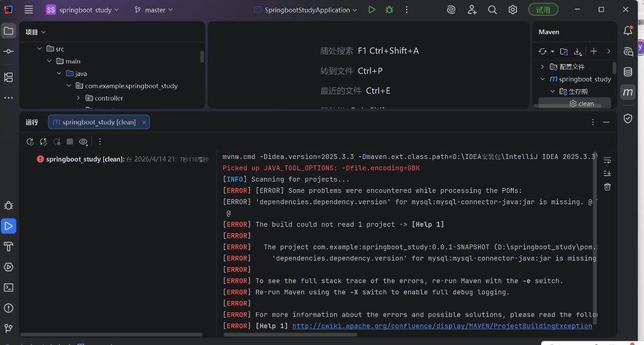
Task: Open Run tool window play icon in sidebar
Action: pos(9,226)
